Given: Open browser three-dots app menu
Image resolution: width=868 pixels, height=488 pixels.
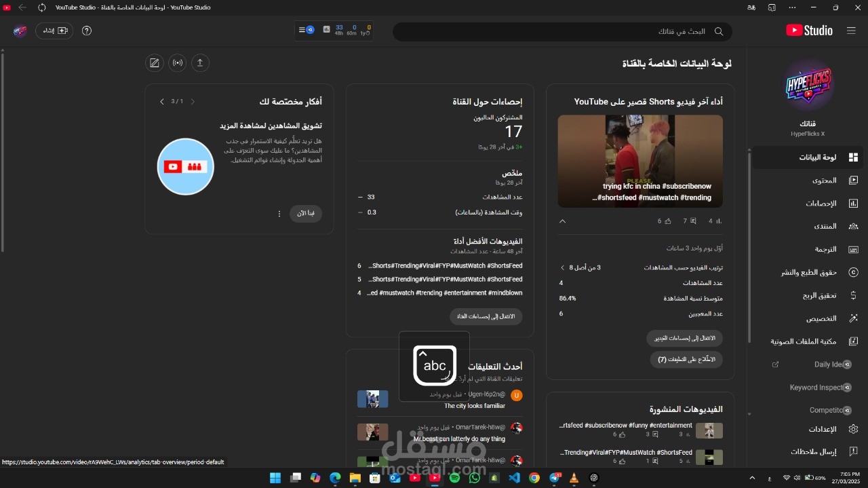Looking at the screenshot, I should click(x=792, y=7).
